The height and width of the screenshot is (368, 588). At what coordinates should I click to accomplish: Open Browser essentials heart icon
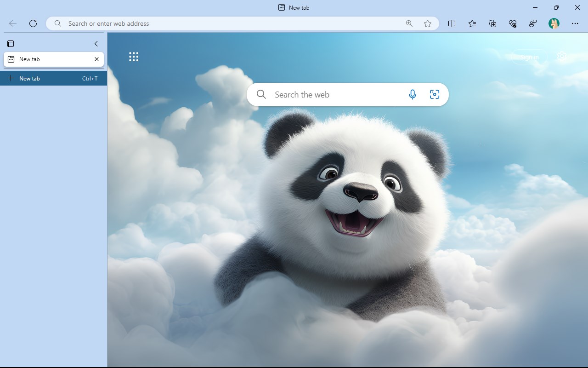click(513, 23)
